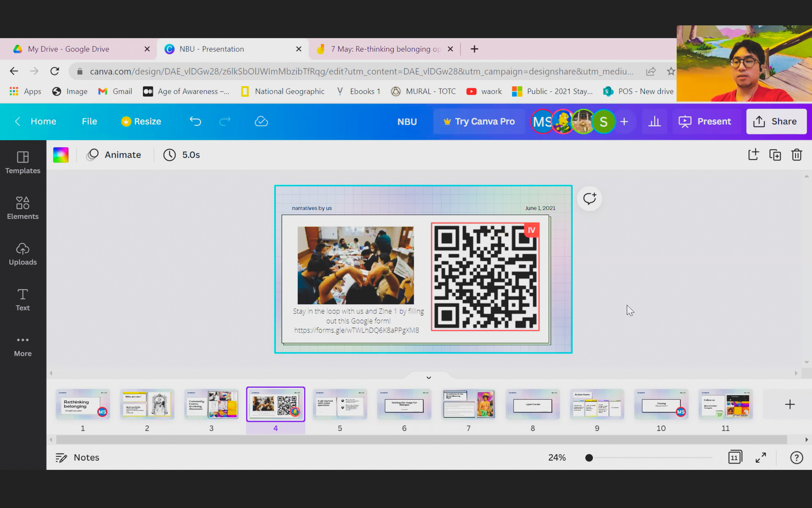Click the browser share page icon

click(651, 71)
